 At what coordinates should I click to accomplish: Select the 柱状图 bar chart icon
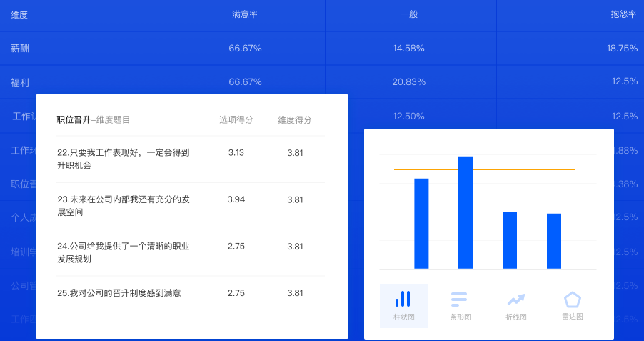[403, 299]
